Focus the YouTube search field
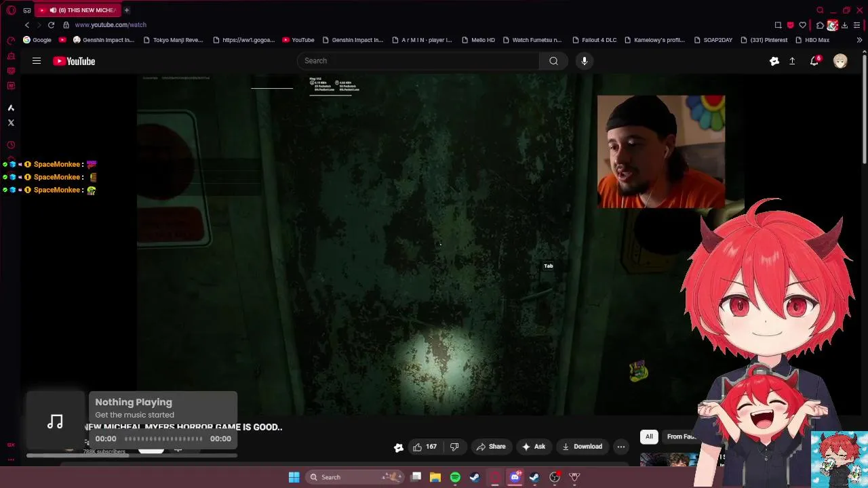 [418, 61]
